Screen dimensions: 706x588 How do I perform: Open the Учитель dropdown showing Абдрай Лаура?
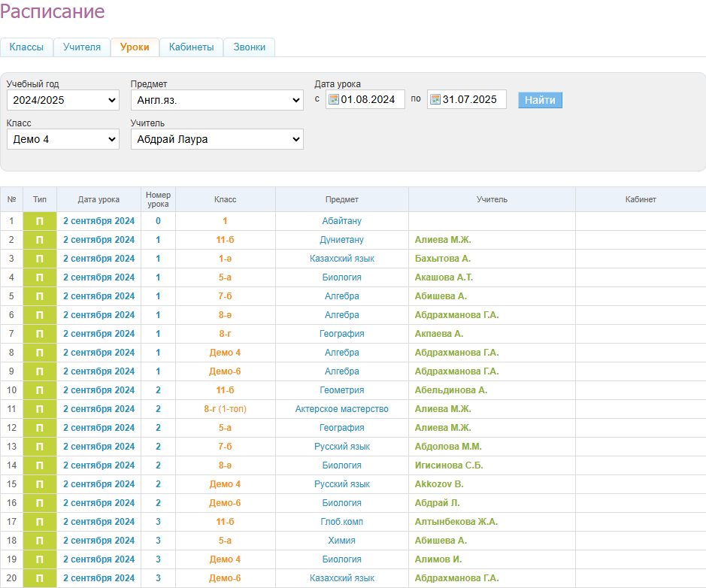click(x=217, y=139)
